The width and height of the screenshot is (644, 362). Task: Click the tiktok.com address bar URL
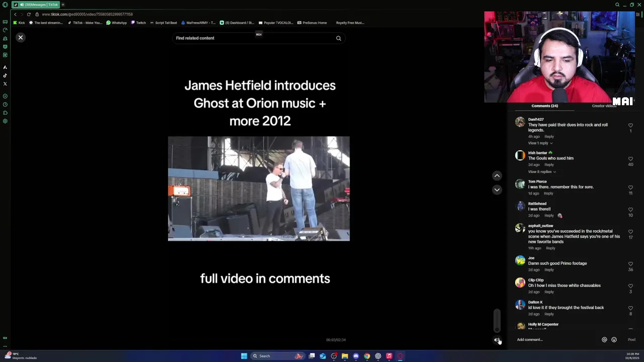click(x=87, y=15)
